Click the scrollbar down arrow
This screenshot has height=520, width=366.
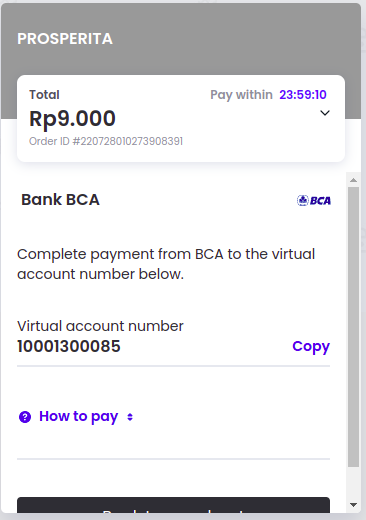tap(354, 505)
